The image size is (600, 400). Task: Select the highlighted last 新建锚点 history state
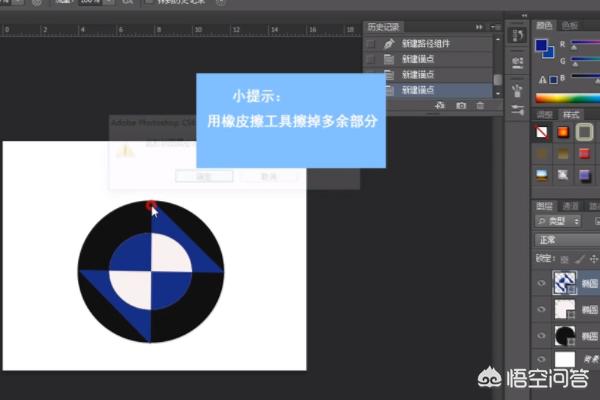pyautogui.click(x=439, y=90)
